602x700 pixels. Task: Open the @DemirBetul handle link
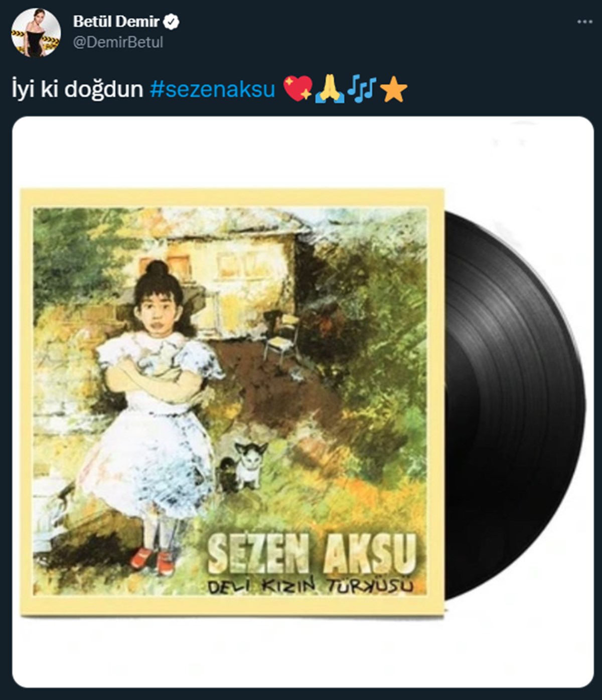point(118,42)
